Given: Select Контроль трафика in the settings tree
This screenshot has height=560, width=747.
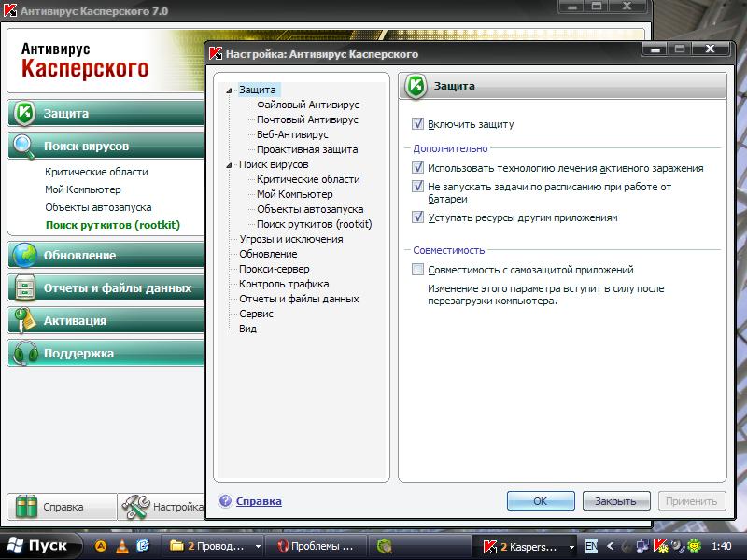Looking at the screenshot, I should tap(284, 284).
